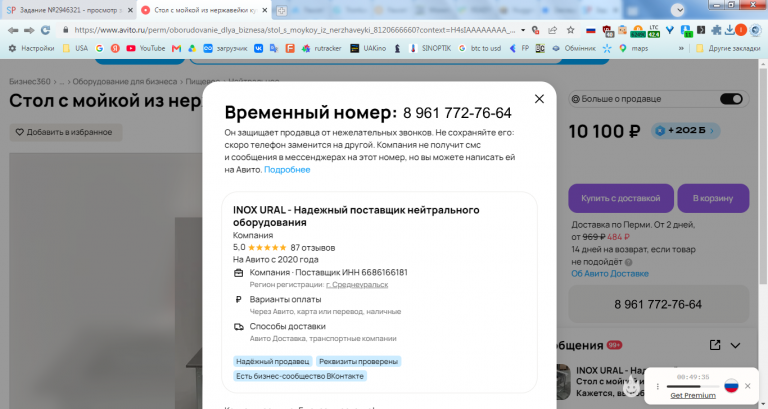The height and width of the screenshot is (409, 768).
Task: Click the В корзину button
Action: pos(713,198)
